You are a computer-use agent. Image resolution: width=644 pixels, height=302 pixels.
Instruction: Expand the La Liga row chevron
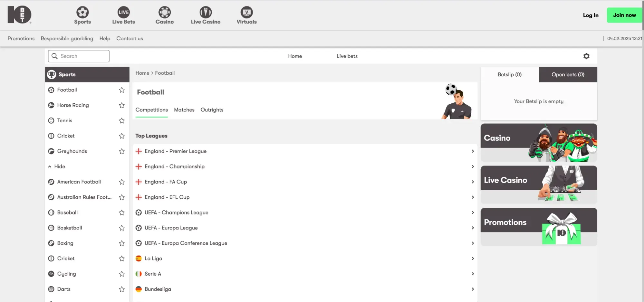tap(473, 259)
